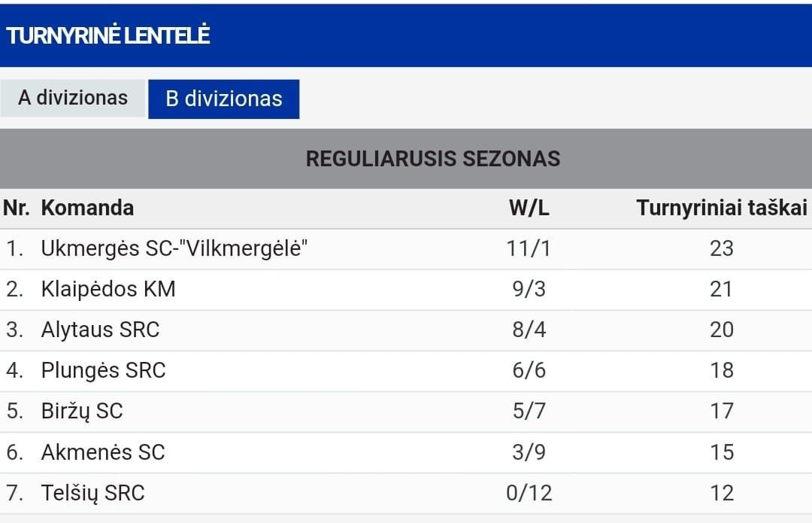Click the Turnyrinė lentelė title bar
The image size is (812, 523).
point(406,35)
